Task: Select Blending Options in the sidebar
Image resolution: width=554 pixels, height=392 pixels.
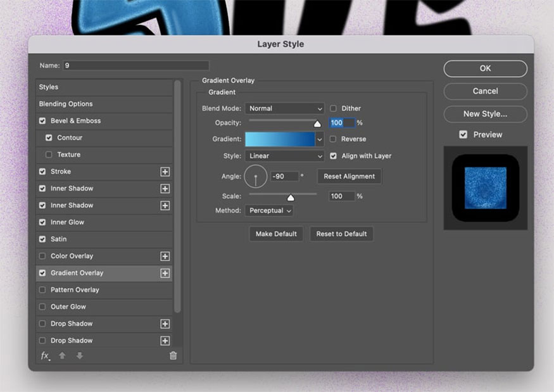Action: pyautogui.click(x=66, y=104)
